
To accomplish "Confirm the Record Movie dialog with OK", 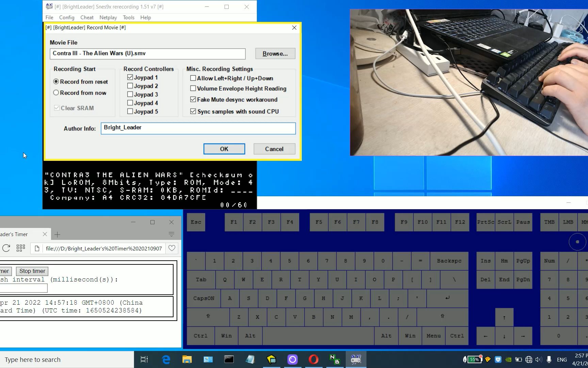I will click(x=224, y=149).
